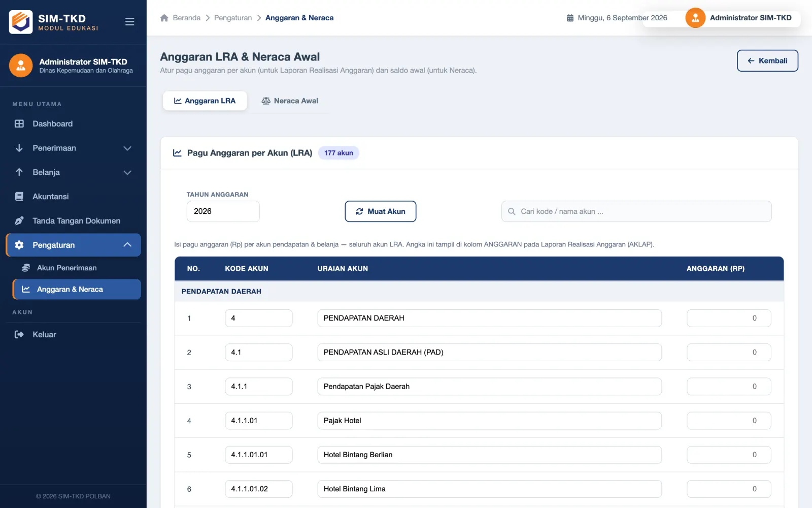Screen dimensions: 812x508
Task: Open Anggaran & Neraca in sidebar
Action: coord(77,289)
